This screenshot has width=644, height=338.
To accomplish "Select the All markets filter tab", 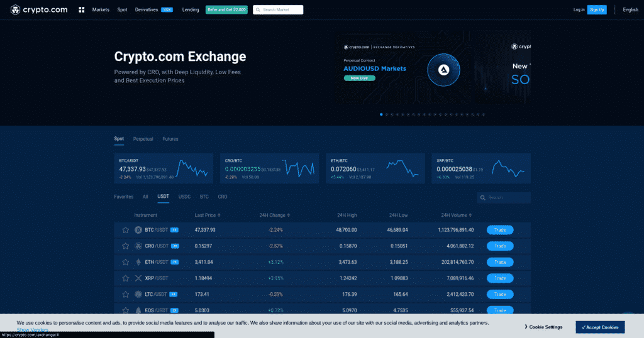I will tap(145, 197).
